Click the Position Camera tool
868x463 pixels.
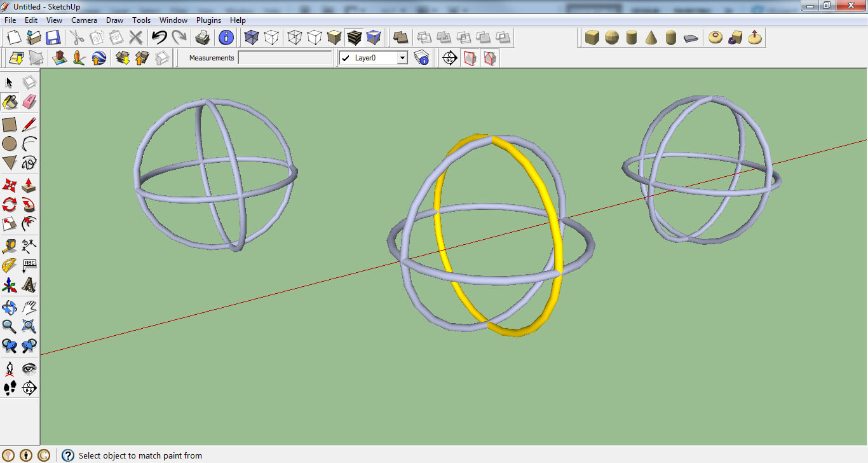coord(9,369)
